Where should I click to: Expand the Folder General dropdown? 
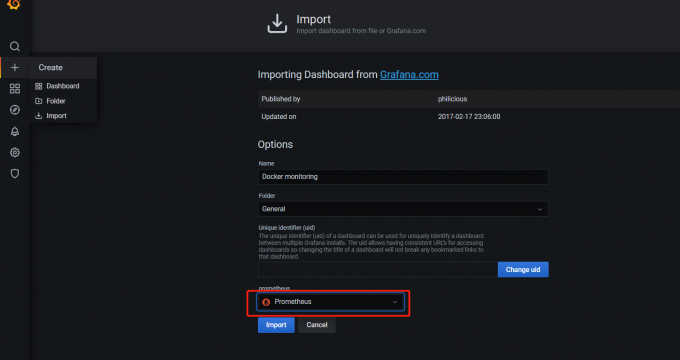pyautogui.click(x=403, y=209)
